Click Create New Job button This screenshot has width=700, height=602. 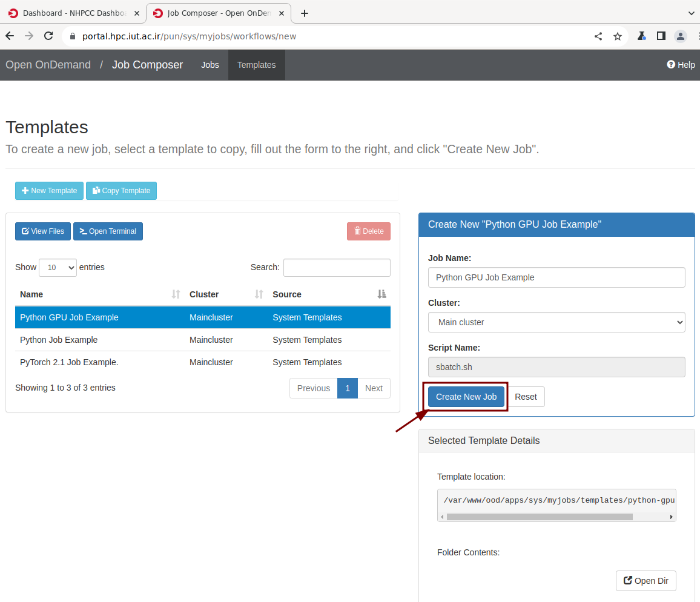pyautogui.click(x=466, y=397)
